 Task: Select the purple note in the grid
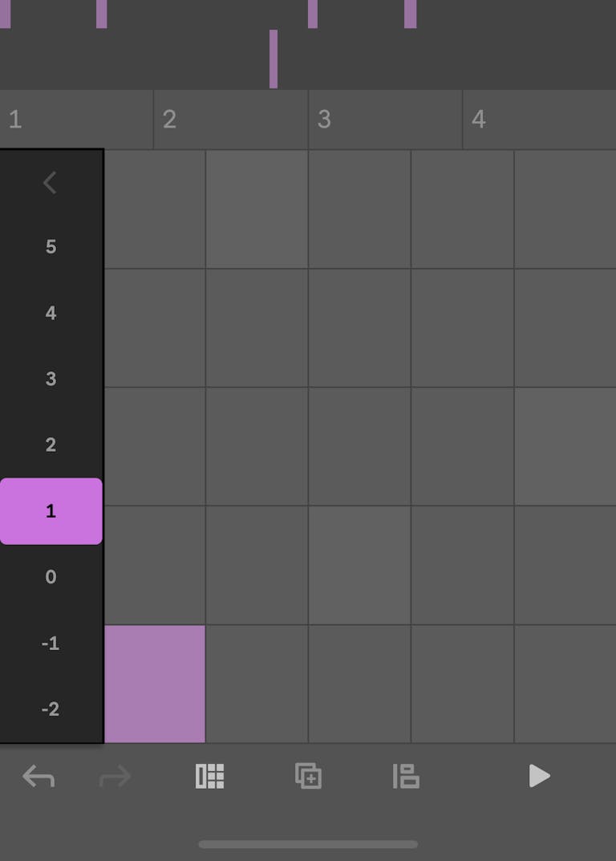coord(154,682)
